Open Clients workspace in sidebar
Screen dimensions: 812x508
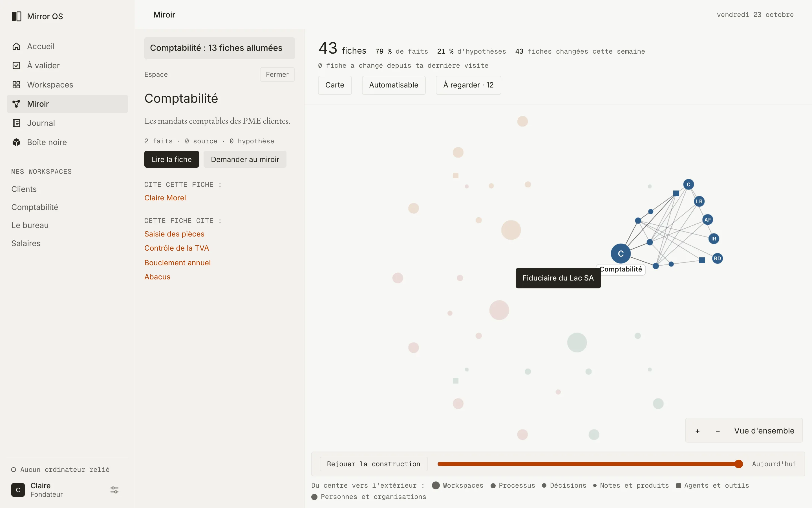[24, 189]
